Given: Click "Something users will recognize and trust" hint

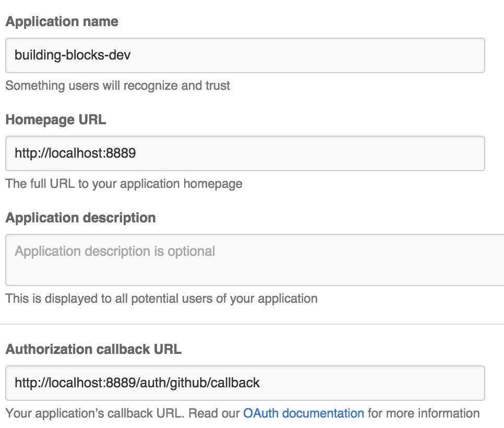Looking at the screenshot, I should pos(118,86).
